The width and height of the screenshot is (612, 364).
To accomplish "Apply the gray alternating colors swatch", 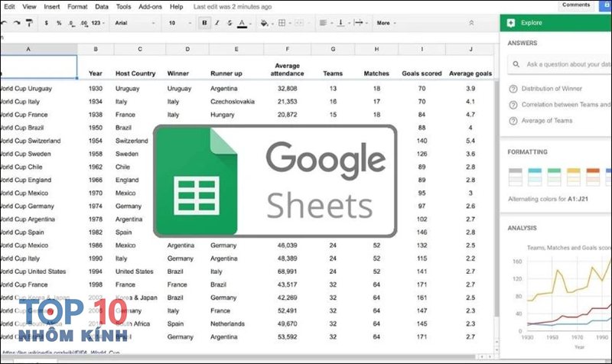I will 515,177.
